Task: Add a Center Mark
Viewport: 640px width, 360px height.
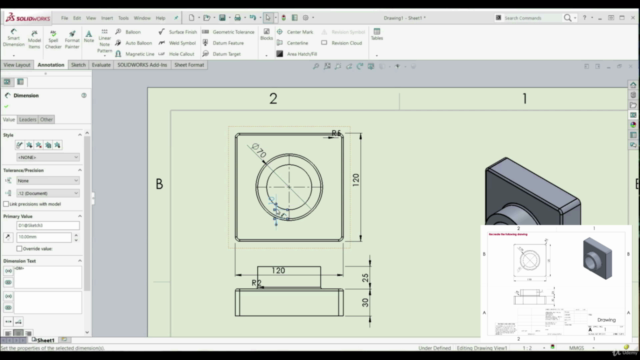Action: tap(295, 32)
